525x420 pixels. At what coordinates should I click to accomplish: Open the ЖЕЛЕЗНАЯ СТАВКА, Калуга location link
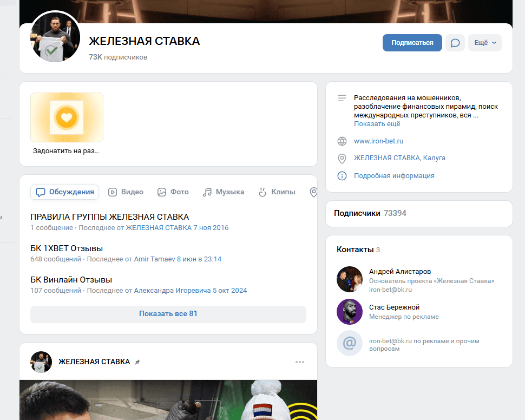coord(399,158)
